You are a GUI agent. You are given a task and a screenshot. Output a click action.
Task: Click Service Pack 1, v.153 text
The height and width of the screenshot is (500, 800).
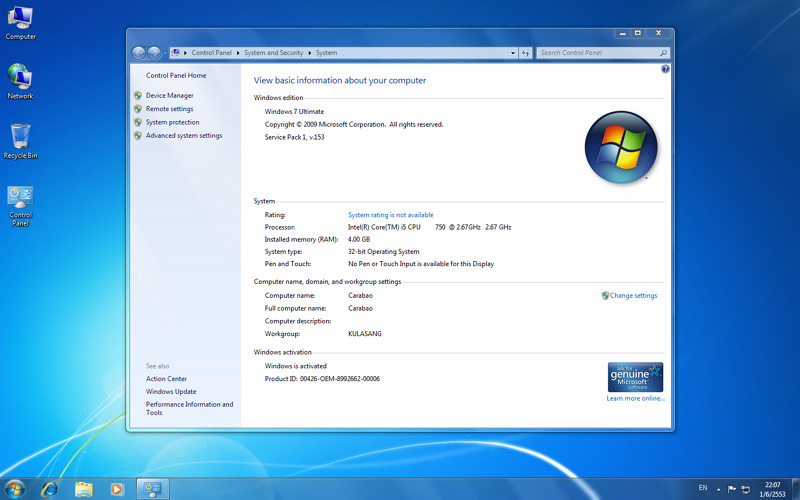(294, 137)
